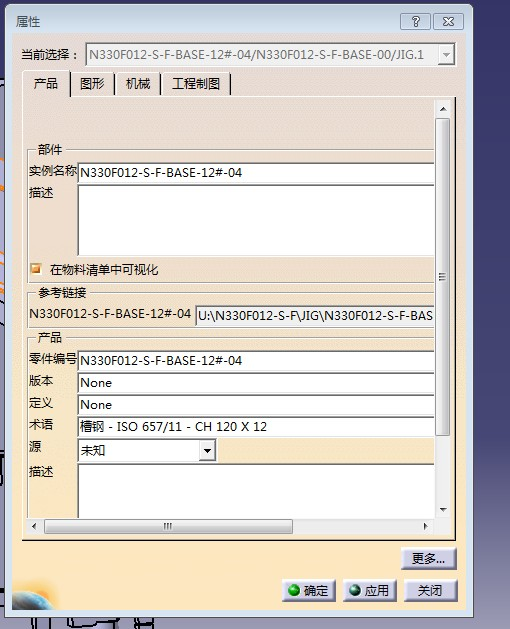Screen dimensions: 510x629
Task: Click the help question mark button
Action: 415,21
